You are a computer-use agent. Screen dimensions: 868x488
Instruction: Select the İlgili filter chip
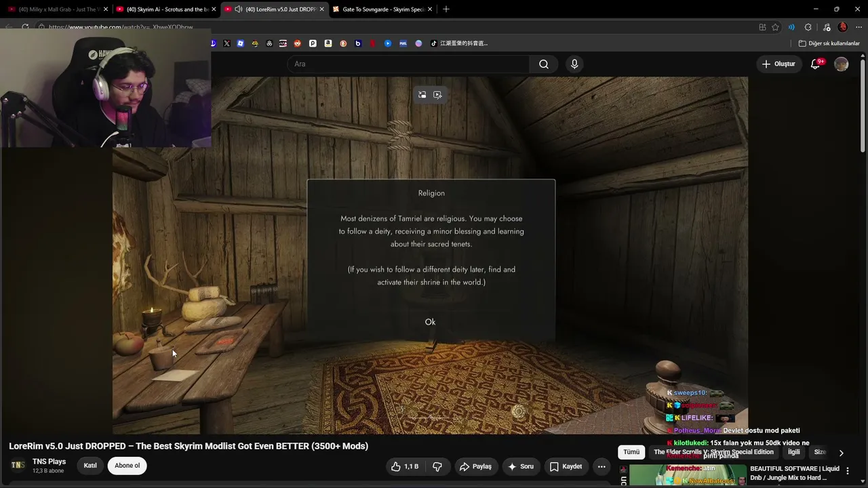point(793,452)
